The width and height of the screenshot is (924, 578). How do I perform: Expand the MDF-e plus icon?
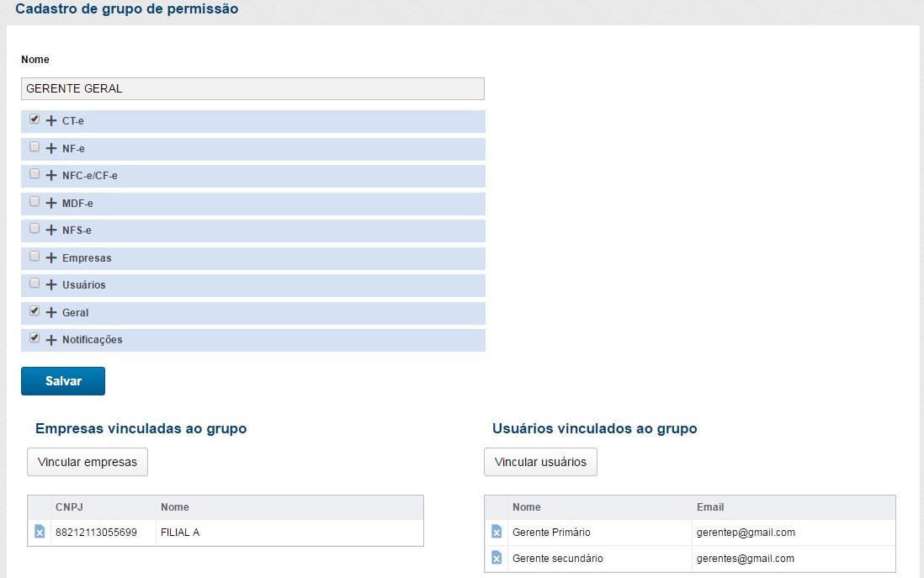51,204
